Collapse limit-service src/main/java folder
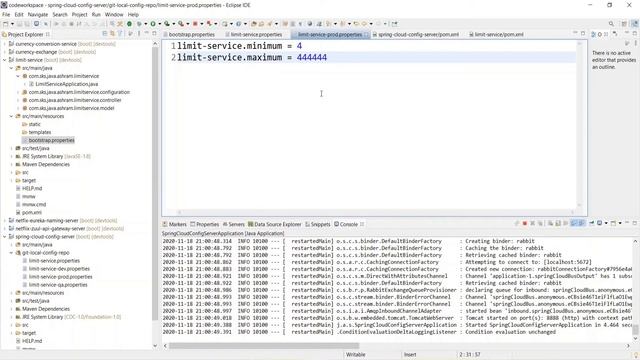 pyautogui.click(x=11, y=68)
